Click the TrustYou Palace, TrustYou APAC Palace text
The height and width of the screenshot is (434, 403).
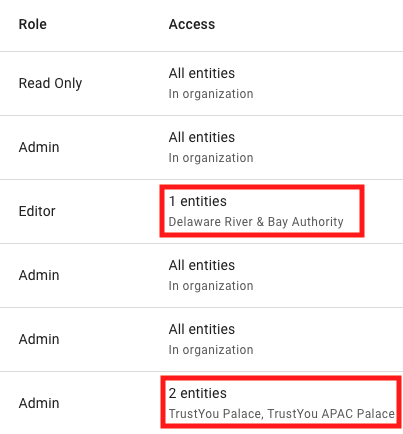coord(282,414)
